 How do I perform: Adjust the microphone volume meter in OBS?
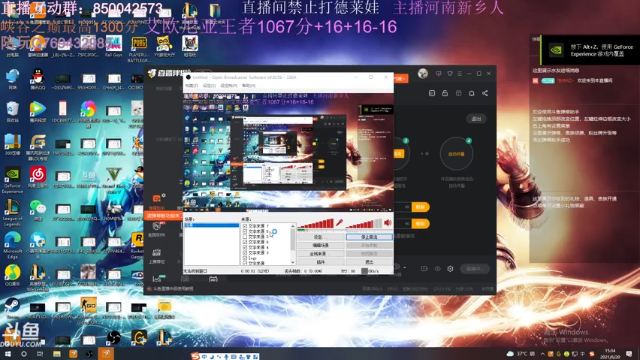click(316, 223)
